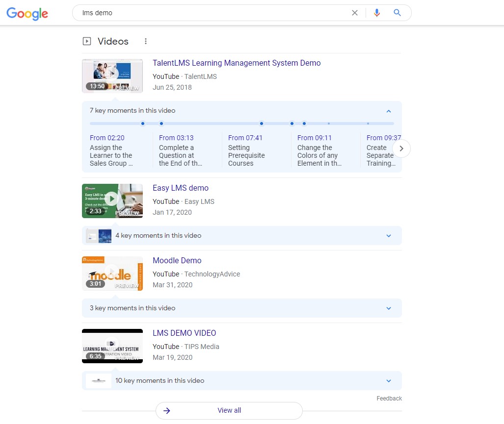The height and width of the screenshot is (424, 504).
Task: Play the Moodle video thumbnail (3:01)
Action: (112, 274)
